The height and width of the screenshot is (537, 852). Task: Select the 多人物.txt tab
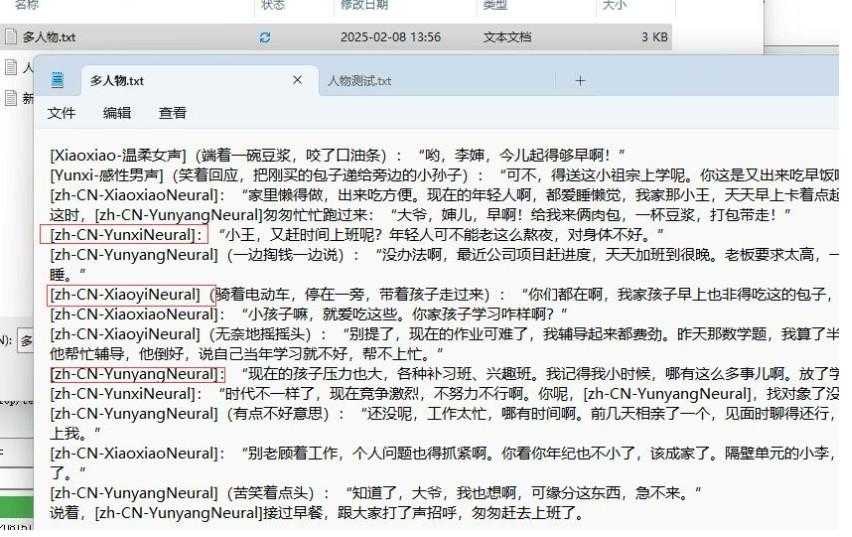pos(117,81)
